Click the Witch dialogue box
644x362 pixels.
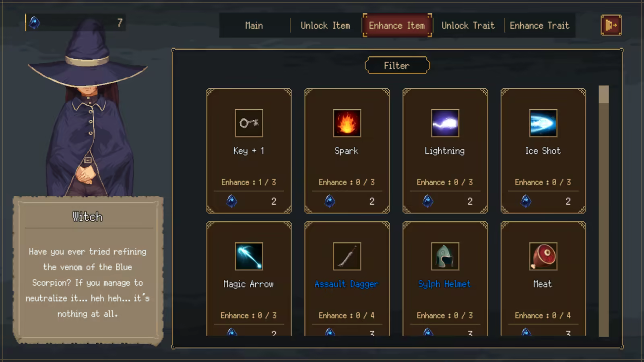pyautogui.click(x=88, y=271)
